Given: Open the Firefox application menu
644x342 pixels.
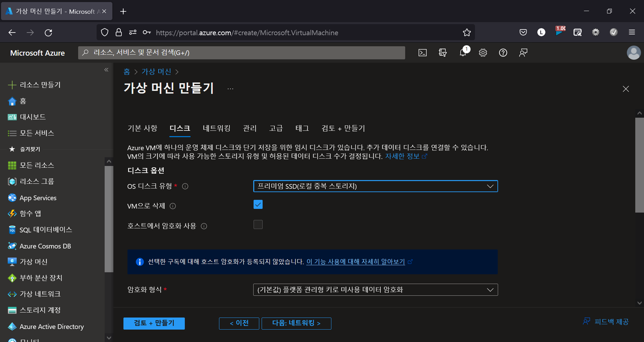Looking at the screenshot, I should (x=632, y=32).
